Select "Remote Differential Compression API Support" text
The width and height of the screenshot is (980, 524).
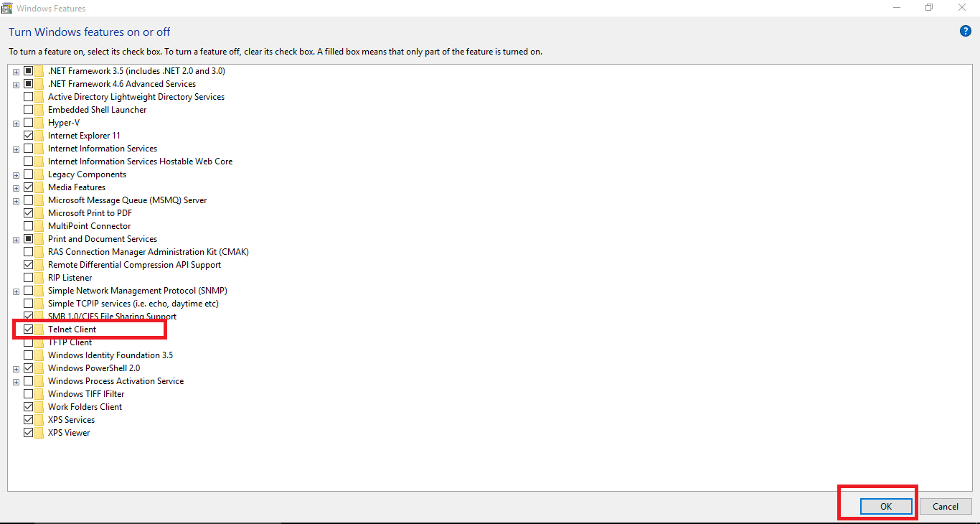pyautogui.click(x=134, y=265)
